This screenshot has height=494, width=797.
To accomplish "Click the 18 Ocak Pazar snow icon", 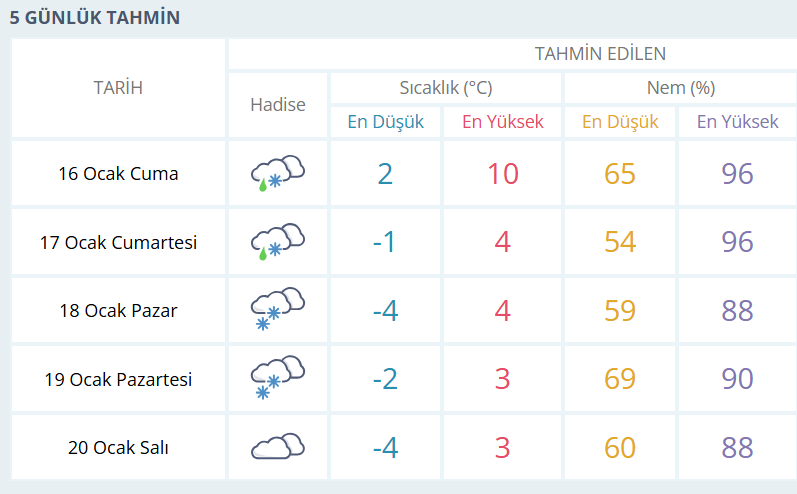I will click(277, 310).
